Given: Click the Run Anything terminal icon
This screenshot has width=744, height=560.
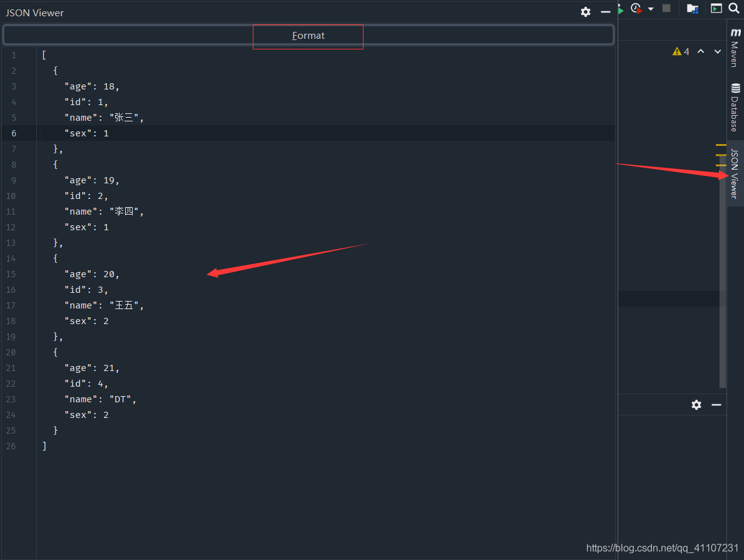Looking at the screenshot, I should (x=716, y=8).
